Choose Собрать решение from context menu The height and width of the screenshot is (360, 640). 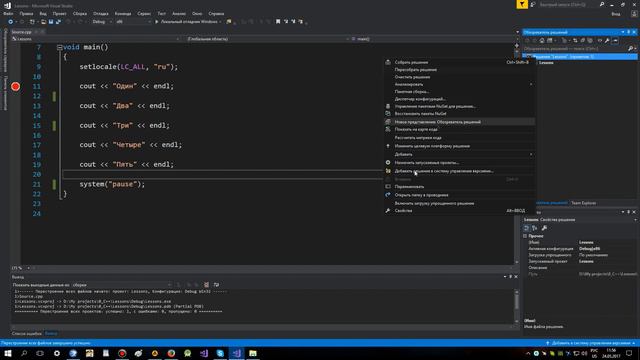pos(459,62)
